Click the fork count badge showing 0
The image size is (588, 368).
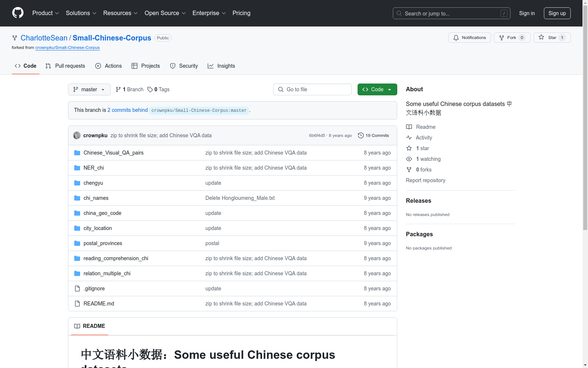click(522, 38)
